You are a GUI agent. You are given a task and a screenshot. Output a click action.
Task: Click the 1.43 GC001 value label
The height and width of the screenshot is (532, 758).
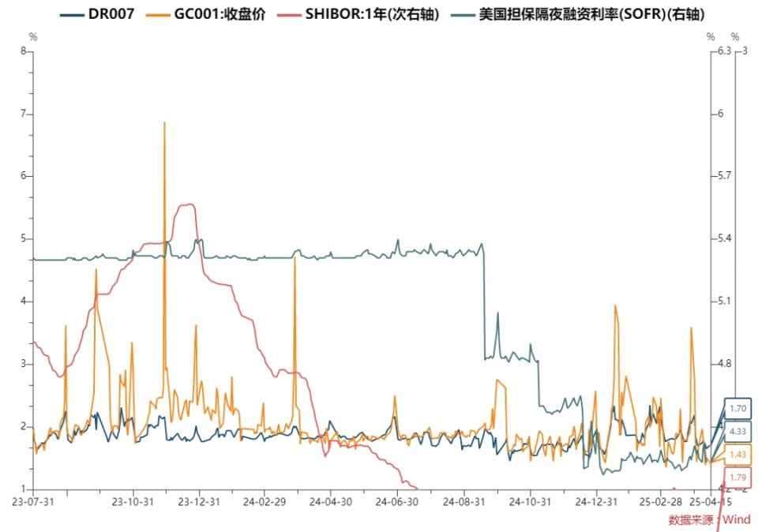tap(737, 454)
